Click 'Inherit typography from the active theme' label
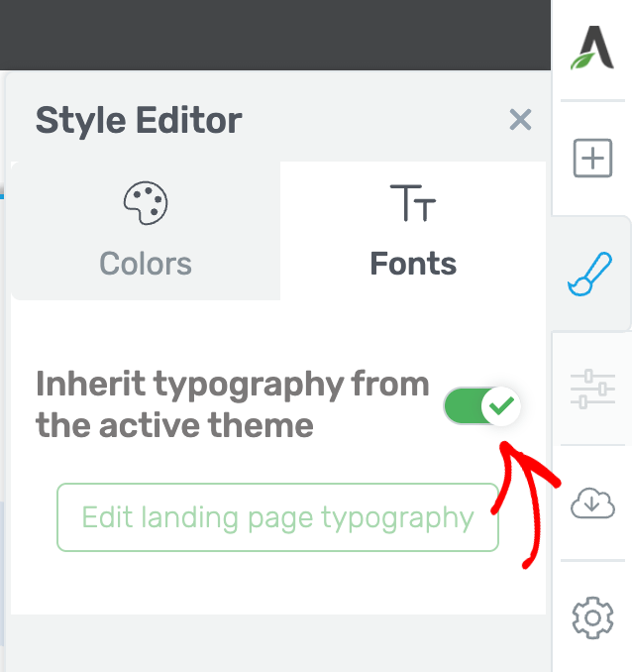Viewport: 632px width, 672px height. pyautogui.click(x=233, y=404)
